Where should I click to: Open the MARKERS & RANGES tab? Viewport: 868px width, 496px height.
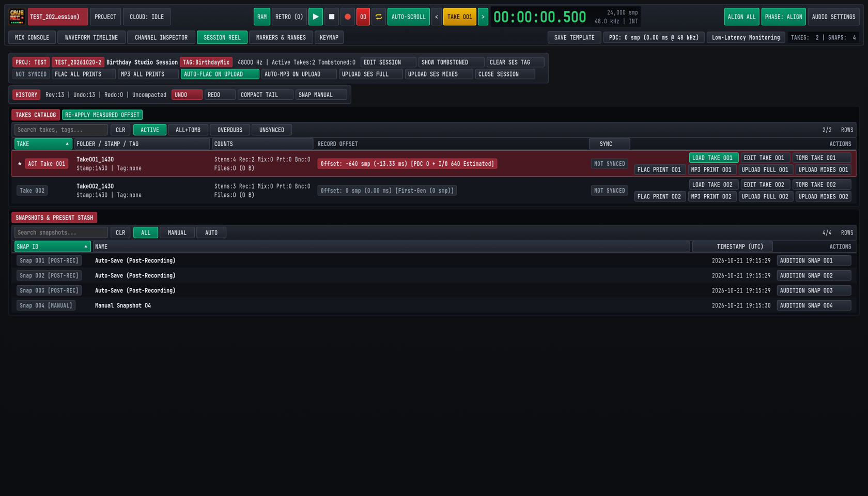(281, 37)
